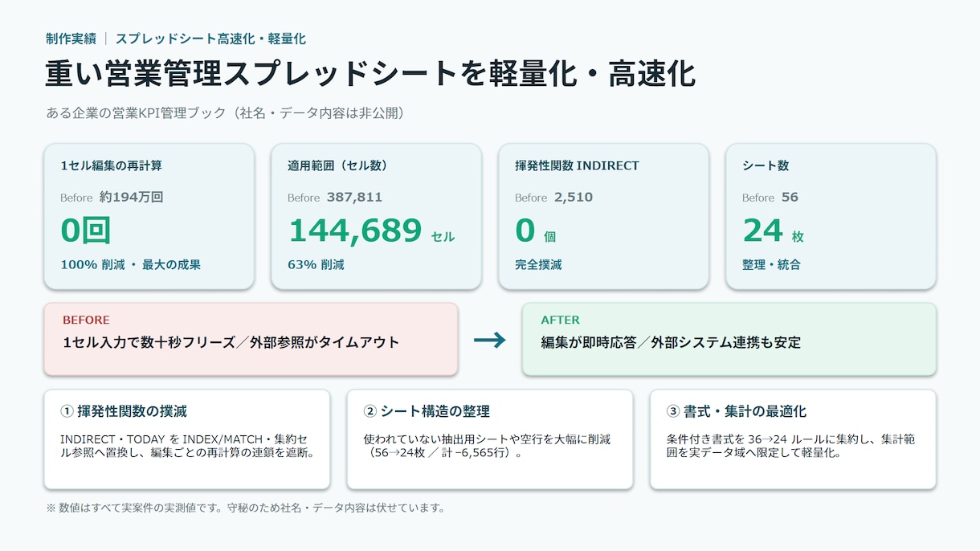Image resolution: width=980 pixels, height=551 pixels.
Task: Click the text 編集が即時応答／外部システム連携も安定
Action: coord(671,342)
